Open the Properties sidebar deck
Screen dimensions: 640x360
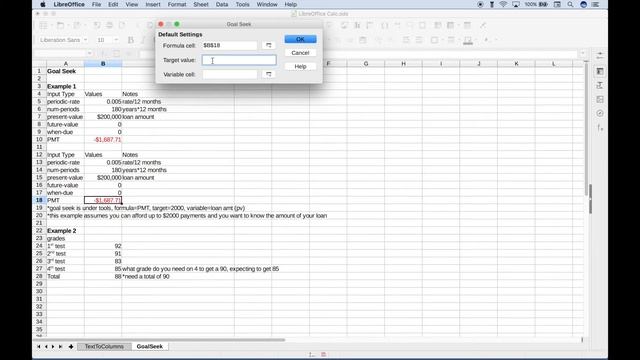coord(600,71)
